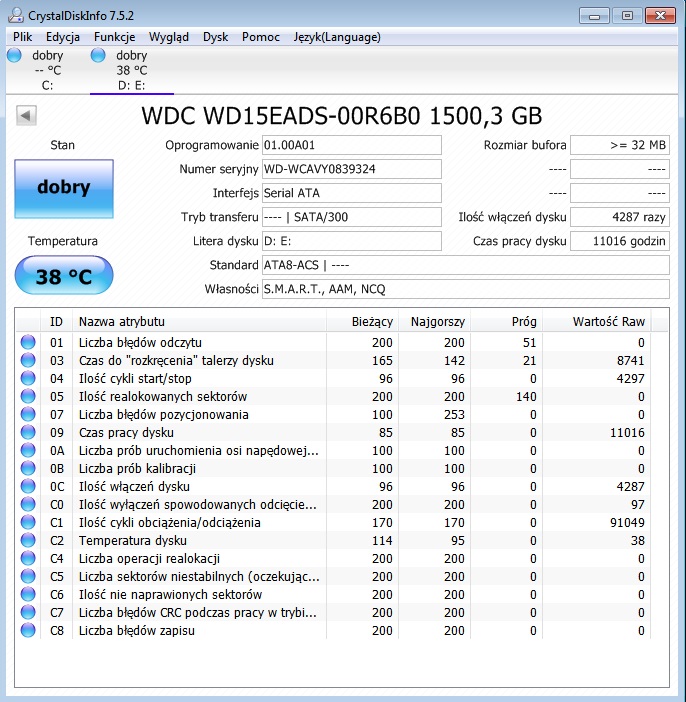
Task: Click status icon of attribute C2
Action: 28,540
